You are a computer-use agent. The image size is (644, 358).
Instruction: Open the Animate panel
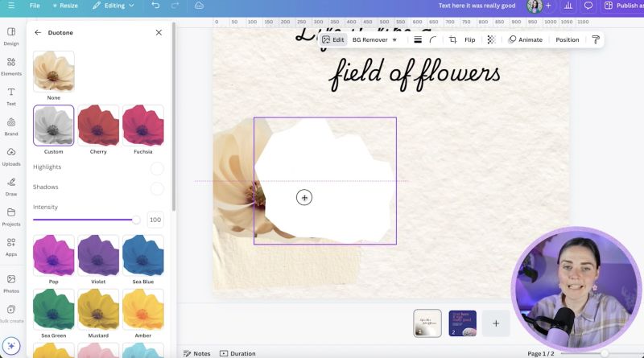526,40
